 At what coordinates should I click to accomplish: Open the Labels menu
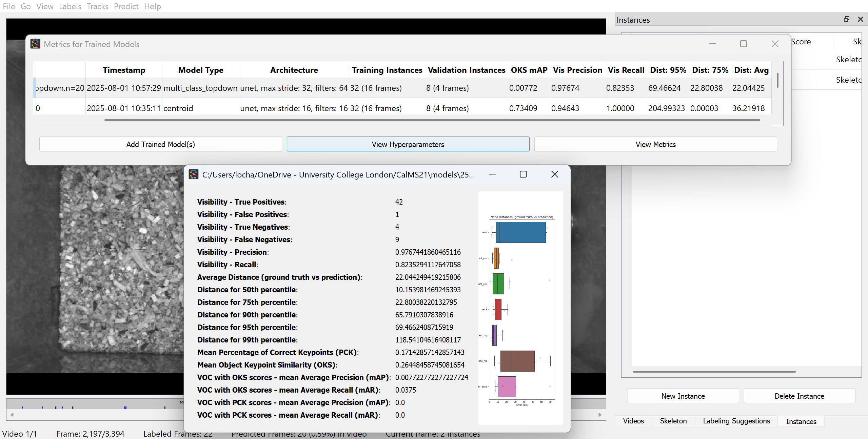(70, 6)
